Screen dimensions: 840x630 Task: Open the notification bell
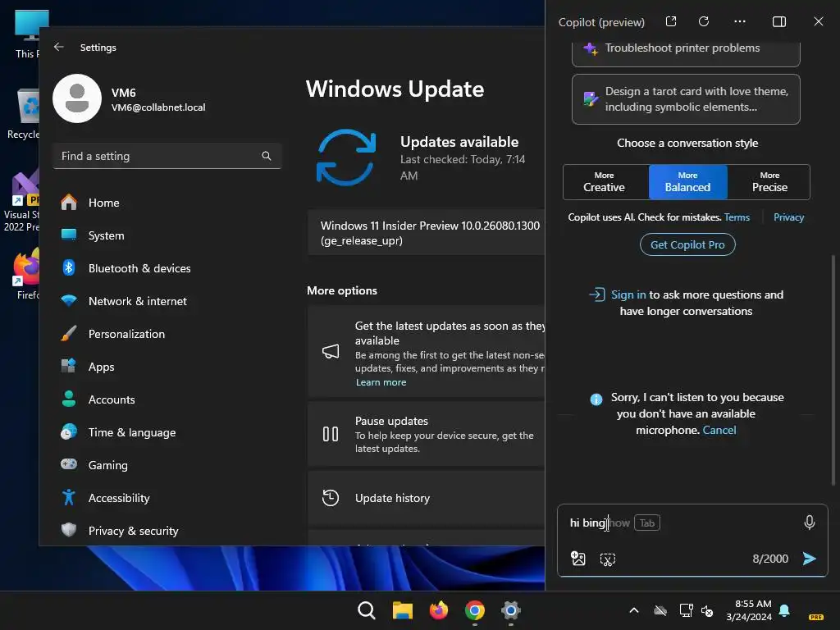pos(784,610)
